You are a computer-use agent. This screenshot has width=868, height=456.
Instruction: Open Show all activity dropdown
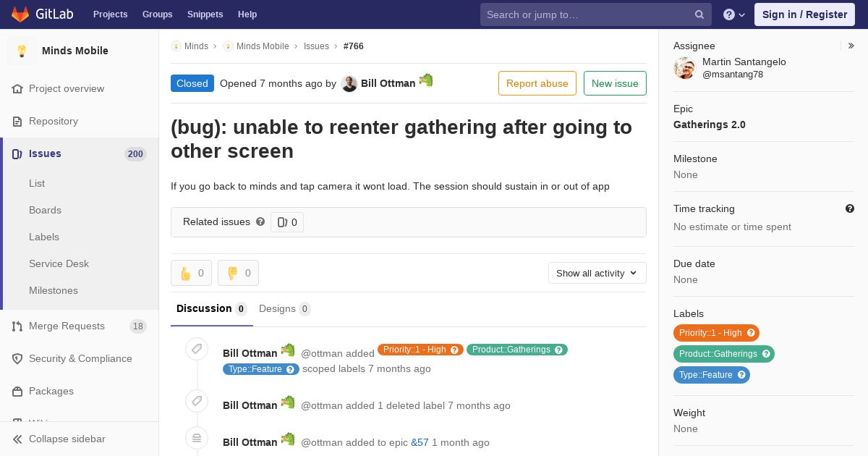coord(597,273)
